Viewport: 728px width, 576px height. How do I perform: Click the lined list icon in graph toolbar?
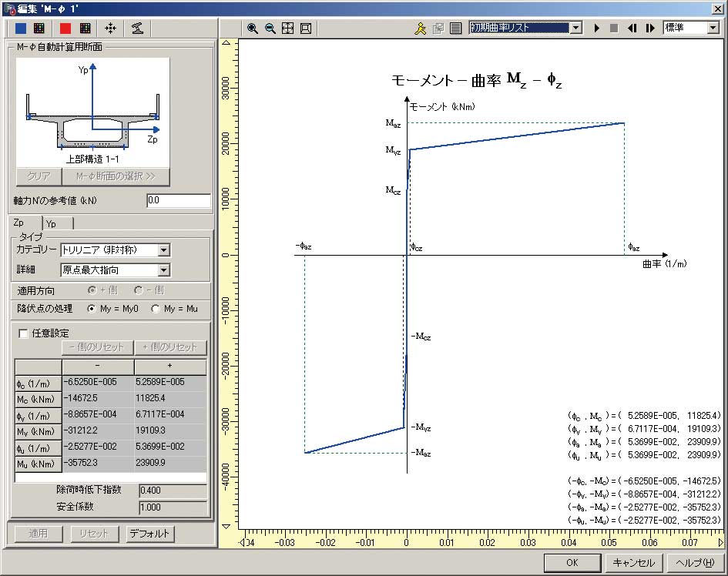coord(455,28)
